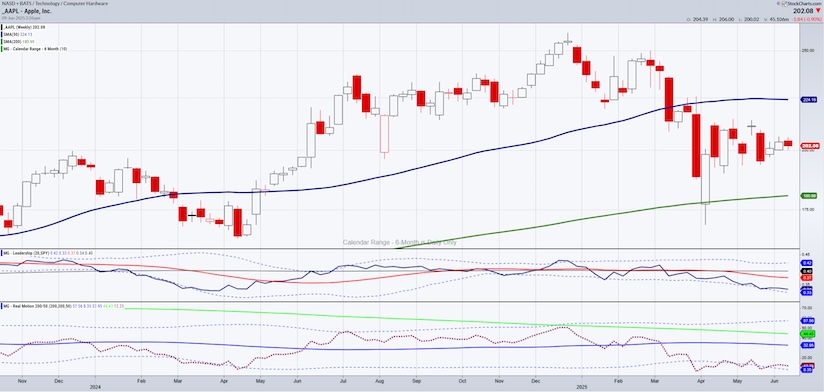Screen dimensions: 824x392
Task: Click the MG - Calendar Range 6 Month legend
Action: 35,49
